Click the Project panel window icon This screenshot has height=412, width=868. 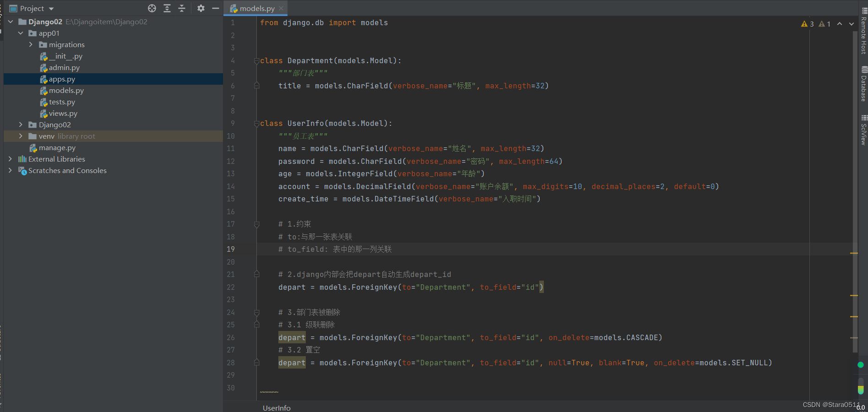tap(13, 9)
